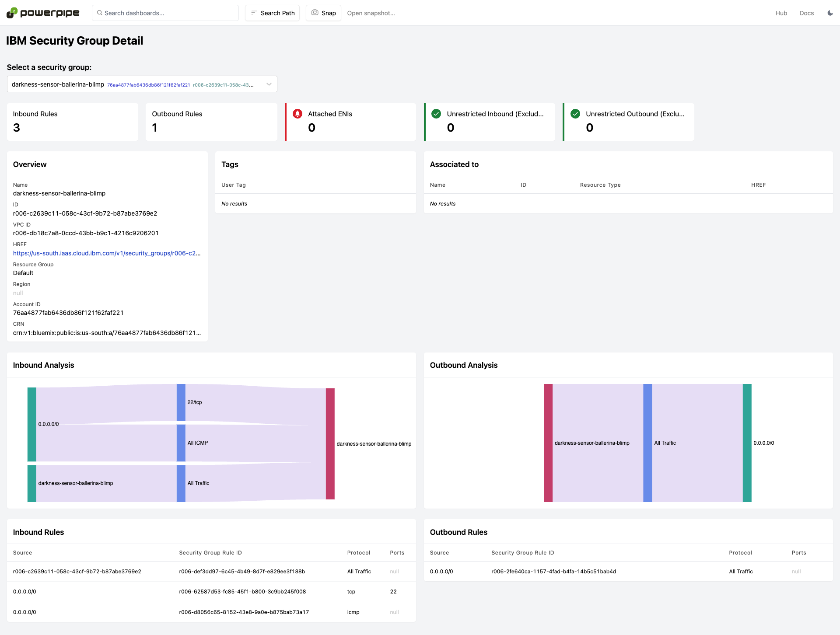840x635 pixels.
Task: Click the Snap camera button
Action: (x=323, y=13)
